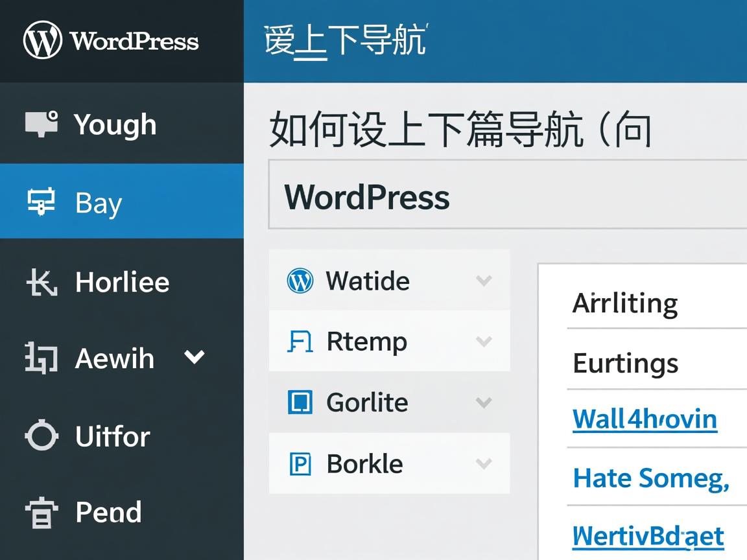Viewport: 747px width, 560px height.
Task: Open the Bay menu item
Action: pyautogui.click(x=97, y=203)
